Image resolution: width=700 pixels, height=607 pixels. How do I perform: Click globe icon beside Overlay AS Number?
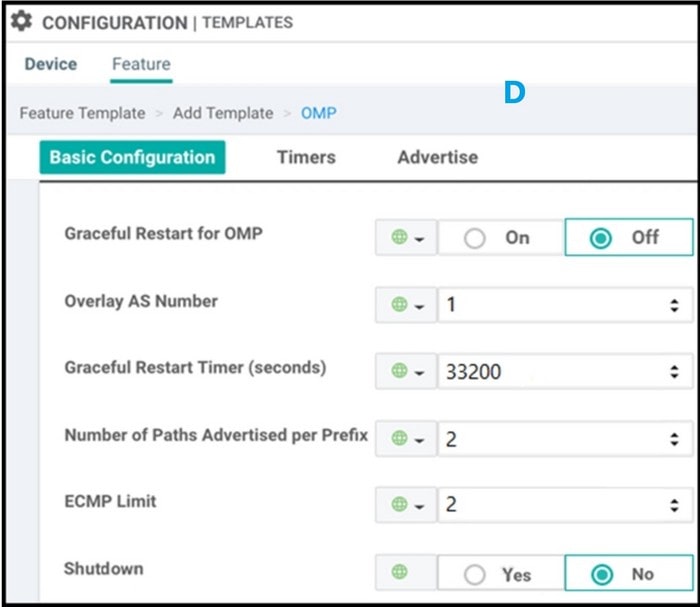click(x=400, y=305)
